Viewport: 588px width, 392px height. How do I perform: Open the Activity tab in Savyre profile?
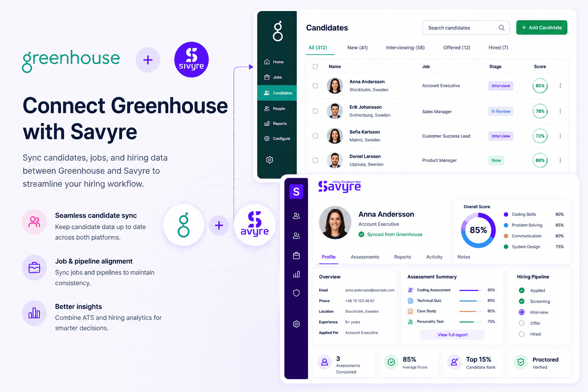pos(434,257)
